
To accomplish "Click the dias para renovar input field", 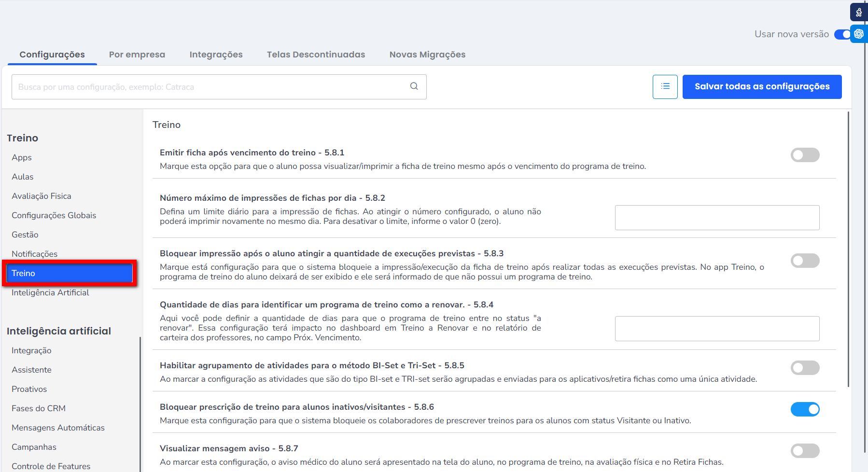I will pyautogui.click(x=717, y=329).
